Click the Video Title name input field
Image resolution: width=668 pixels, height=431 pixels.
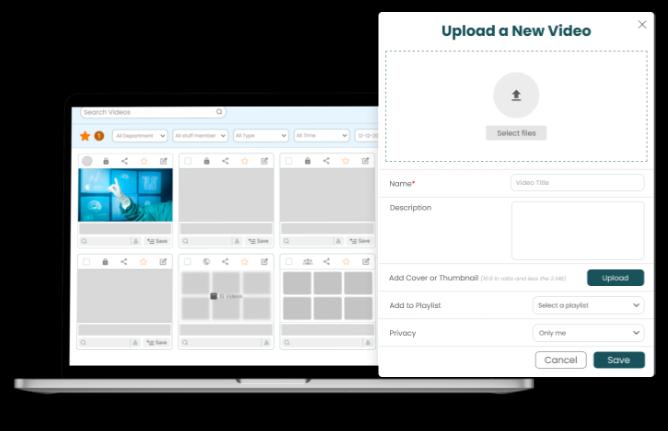(x=577, y=183)
